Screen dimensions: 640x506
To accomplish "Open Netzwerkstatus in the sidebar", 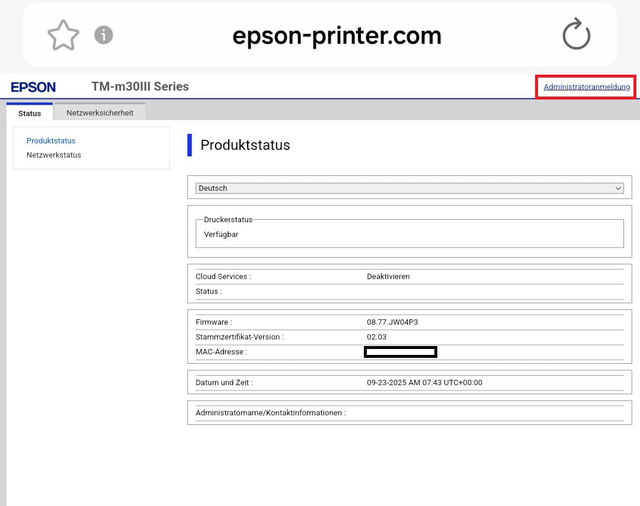I will click(x=54, y=155).
